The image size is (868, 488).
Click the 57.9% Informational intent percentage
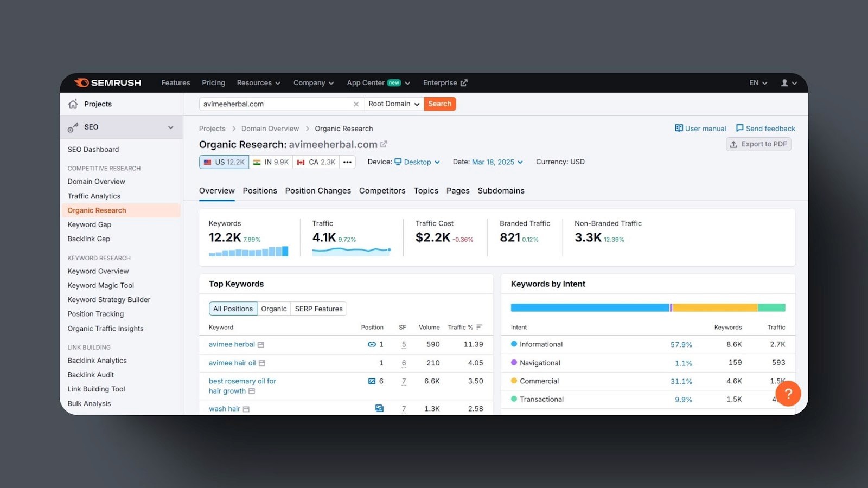(681, 345)
